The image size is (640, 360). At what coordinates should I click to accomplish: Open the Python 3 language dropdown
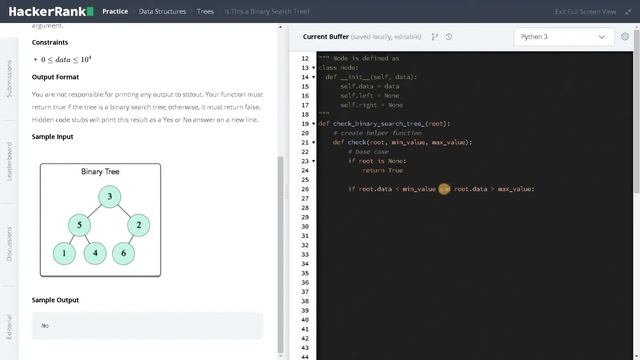[563, 37]
